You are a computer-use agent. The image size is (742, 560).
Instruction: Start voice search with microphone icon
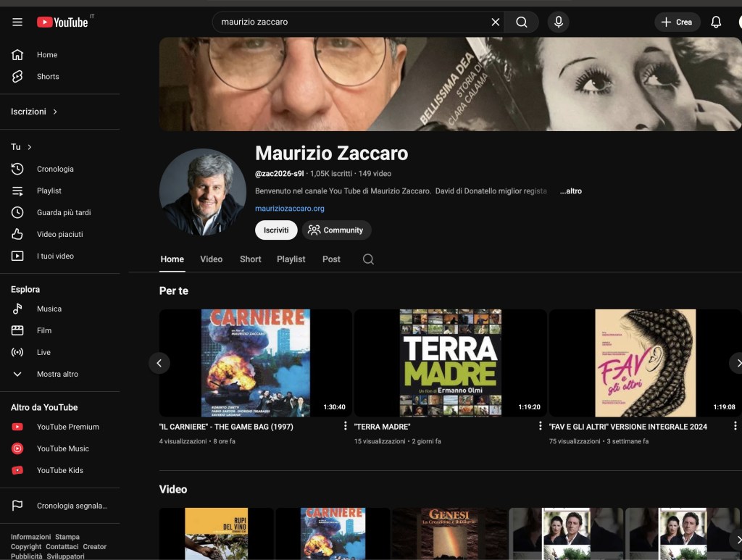[558, 22]
